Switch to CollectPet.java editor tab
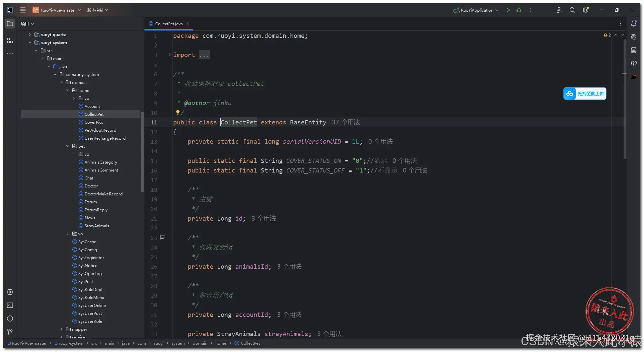Image resolution: width=644 pixels, height=352 pixels. click(169, 24)
